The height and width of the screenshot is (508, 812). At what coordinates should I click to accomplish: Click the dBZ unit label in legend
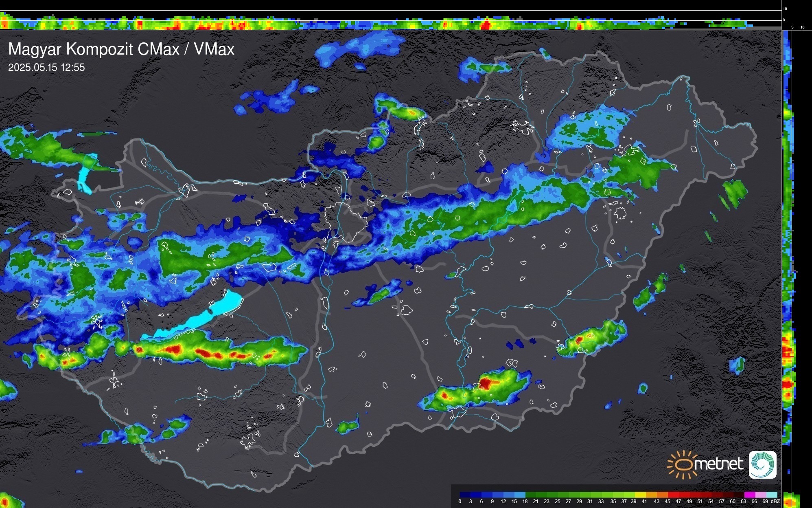pos(775,501)
